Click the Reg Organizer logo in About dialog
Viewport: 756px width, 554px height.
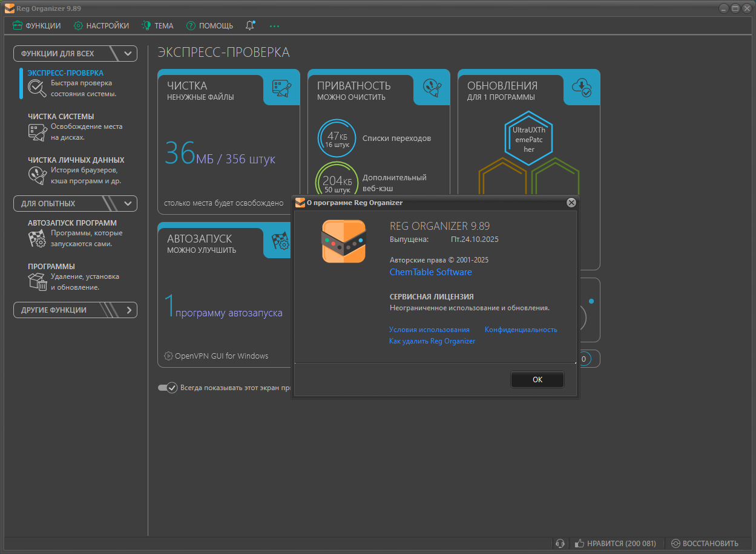point(343,241)
